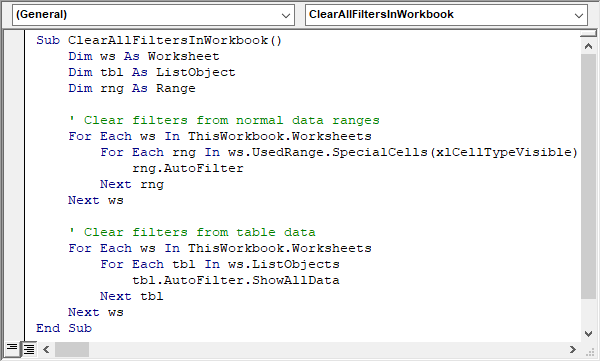Click the margin indicator bar beside For Each
This screenshot has width=601, height=362.
coord(14,136)
